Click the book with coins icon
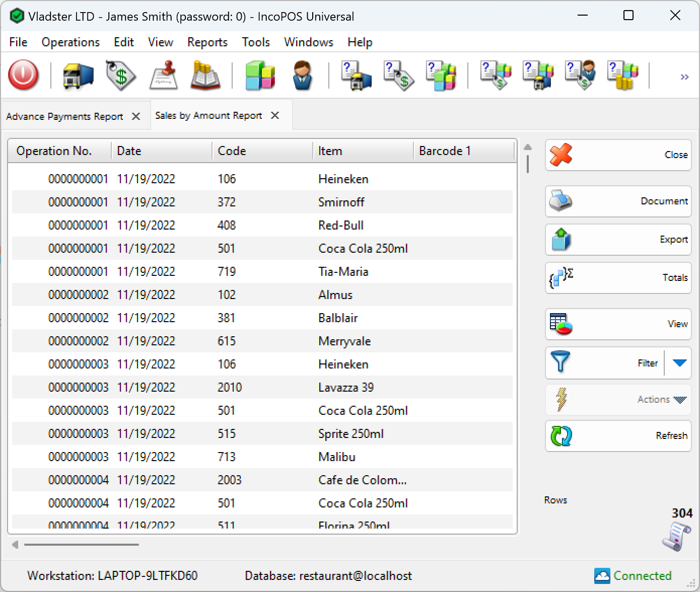700x592 pixels. click(x=205, y=76)
